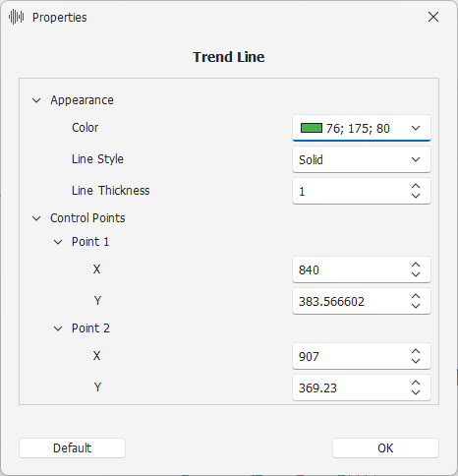Click the Line Style property label

point(97,159)
